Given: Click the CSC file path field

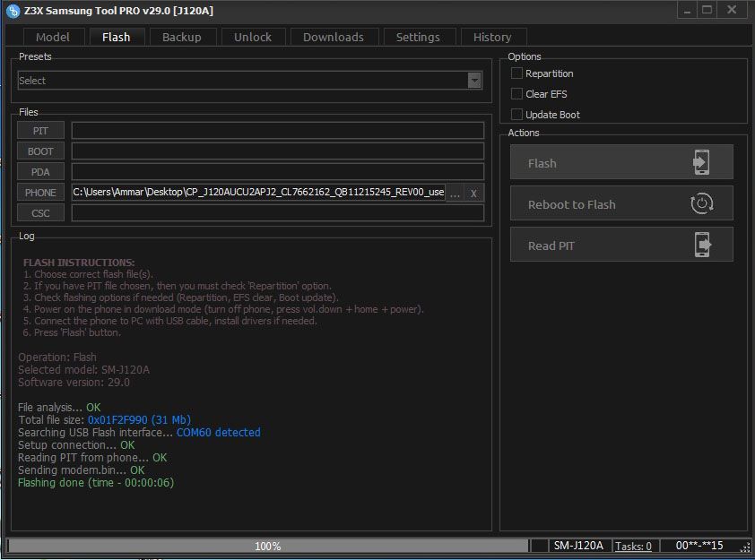Looking at the screenshot, I should coord(278,213).
